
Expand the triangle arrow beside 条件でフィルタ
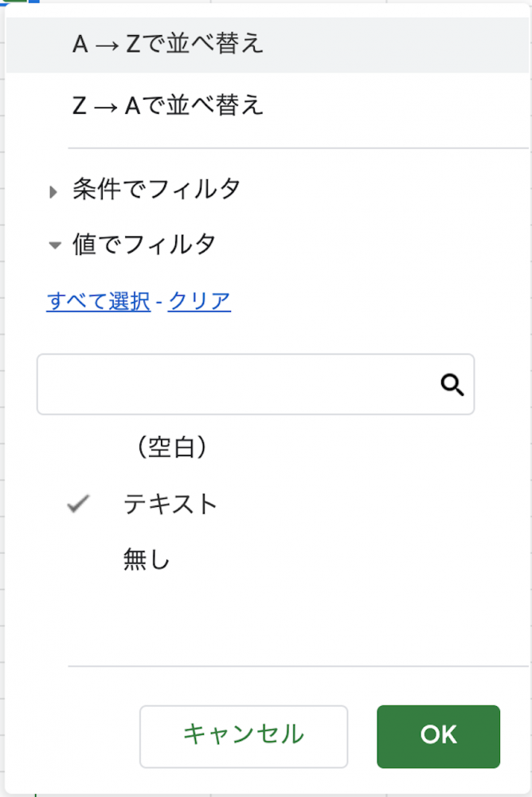pyautogui.click(x=53, y=190)
